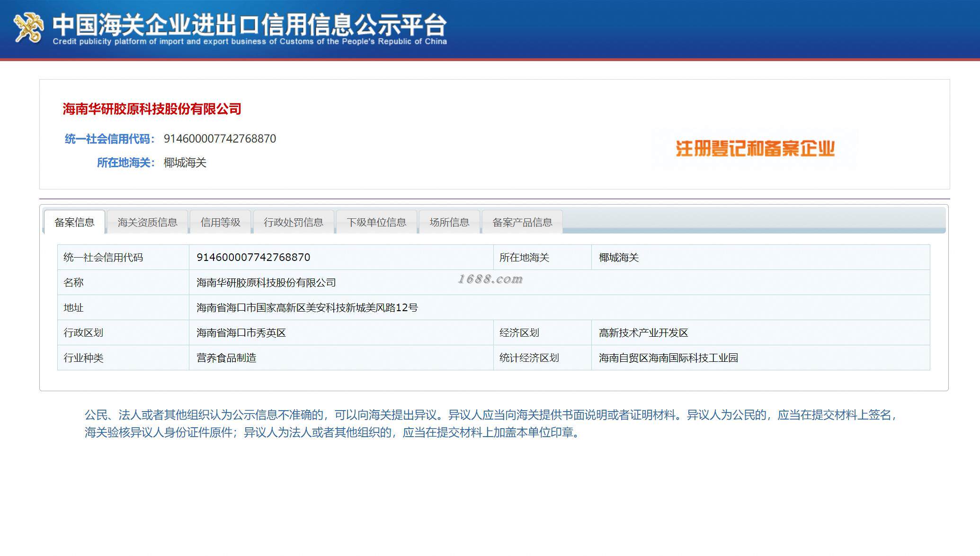980x556 pixels.
Task: Click the China Customs key emblem logo
Action: [29, 27]
